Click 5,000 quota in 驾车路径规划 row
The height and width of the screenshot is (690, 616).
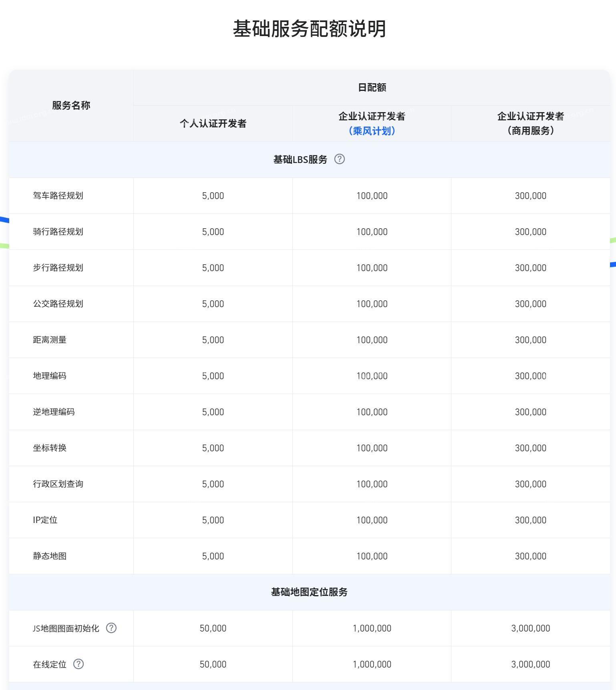(x=213, y=196)
